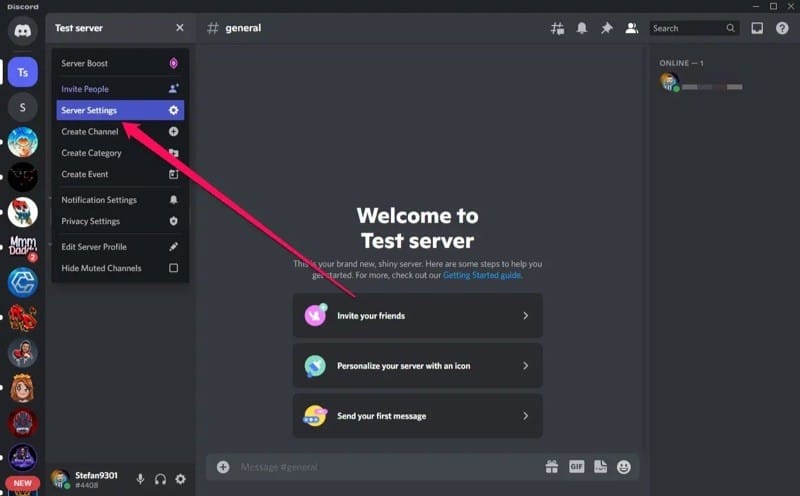
Task: Open the gift Nitro icon
Action: point(552,467)
